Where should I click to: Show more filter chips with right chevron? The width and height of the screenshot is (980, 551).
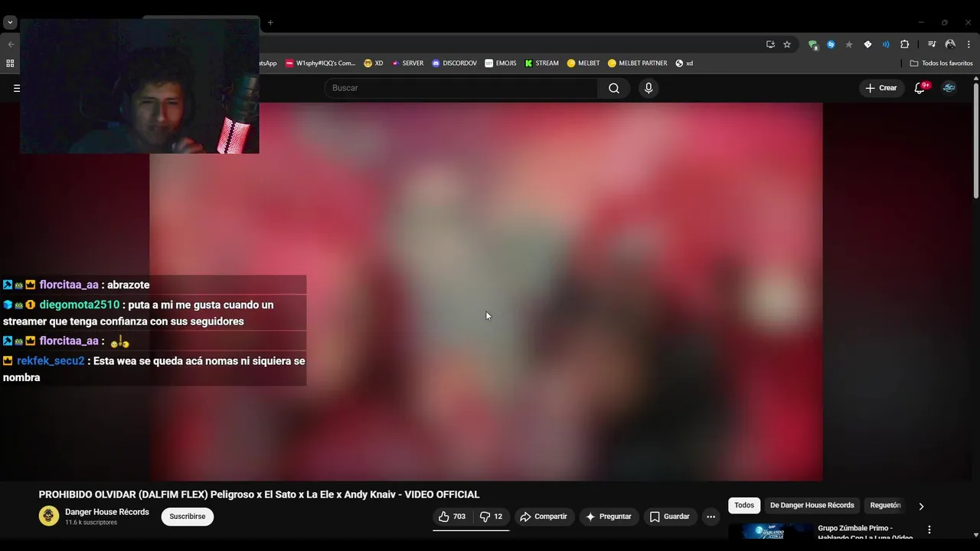tap(921, 506)
